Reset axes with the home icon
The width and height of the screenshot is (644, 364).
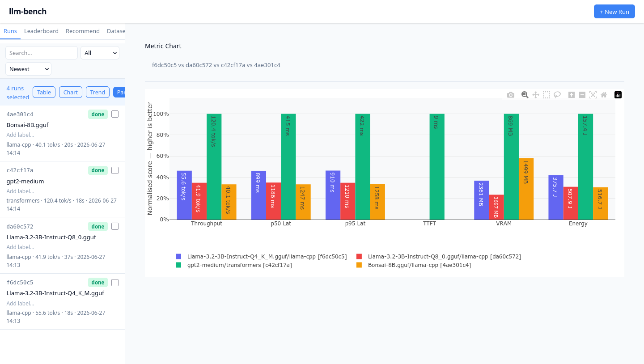click(x=604, y=95)
